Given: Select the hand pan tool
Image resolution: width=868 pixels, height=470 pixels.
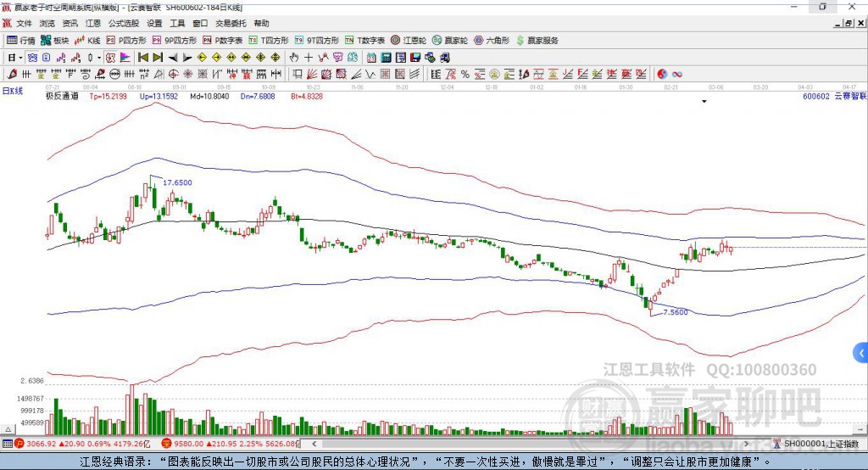Looking at the screenshot, I should 294,58.
